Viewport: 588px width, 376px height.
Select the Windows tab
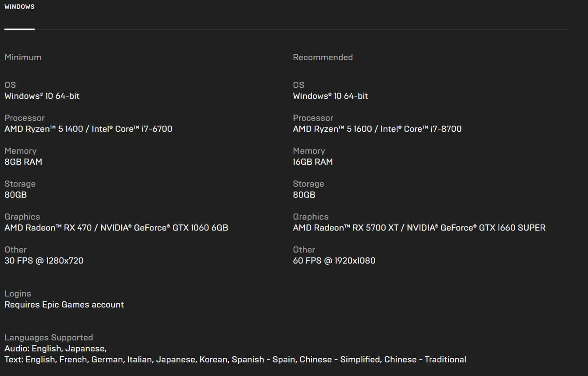pos(19,7)
